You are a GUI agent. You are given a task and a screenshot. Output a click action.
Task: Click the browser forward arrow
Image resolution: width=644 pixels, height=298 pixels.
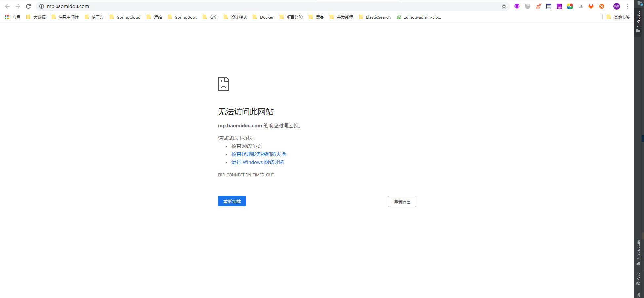pos(18,6)
